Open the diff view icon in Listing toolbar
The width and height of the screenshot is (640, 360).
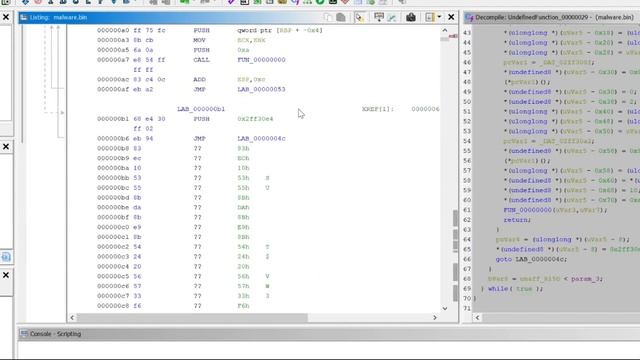pos(392,17)
